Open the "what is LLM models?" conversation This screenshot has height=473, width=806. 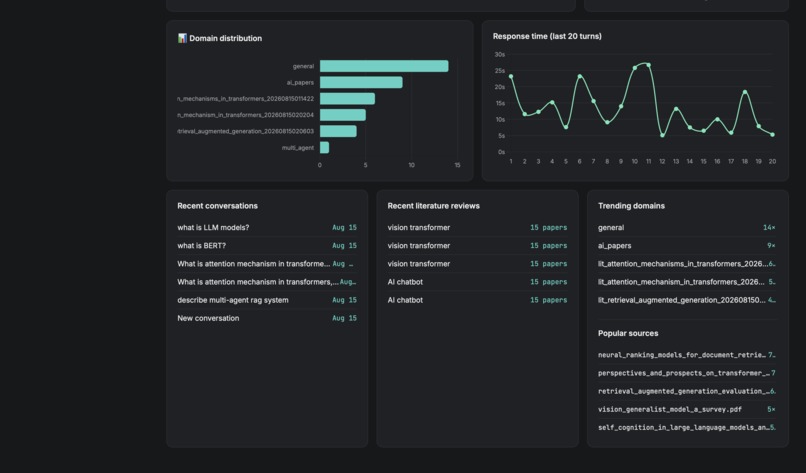(x=267, y=227)
